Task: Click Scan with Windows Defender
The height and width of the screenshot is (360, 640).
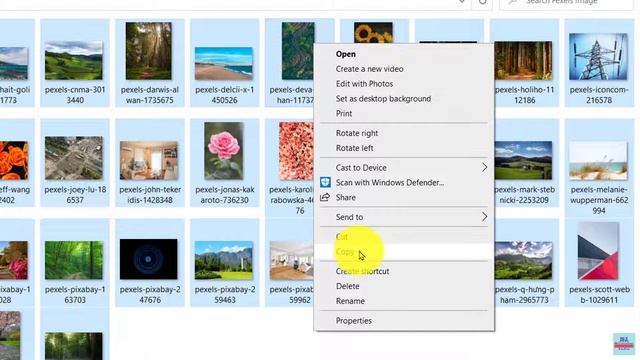Action: (390, 182)
